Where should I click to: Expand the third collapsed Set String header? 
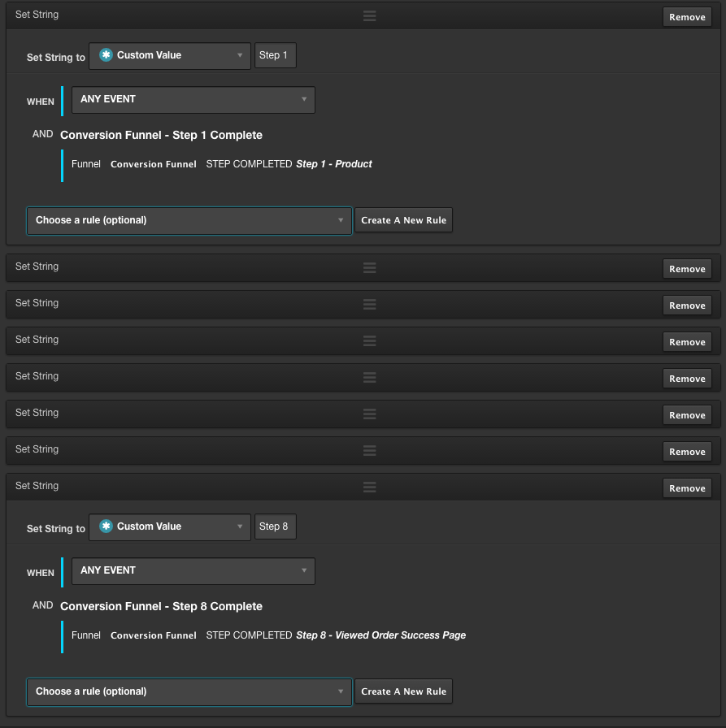tap(37, 303)
